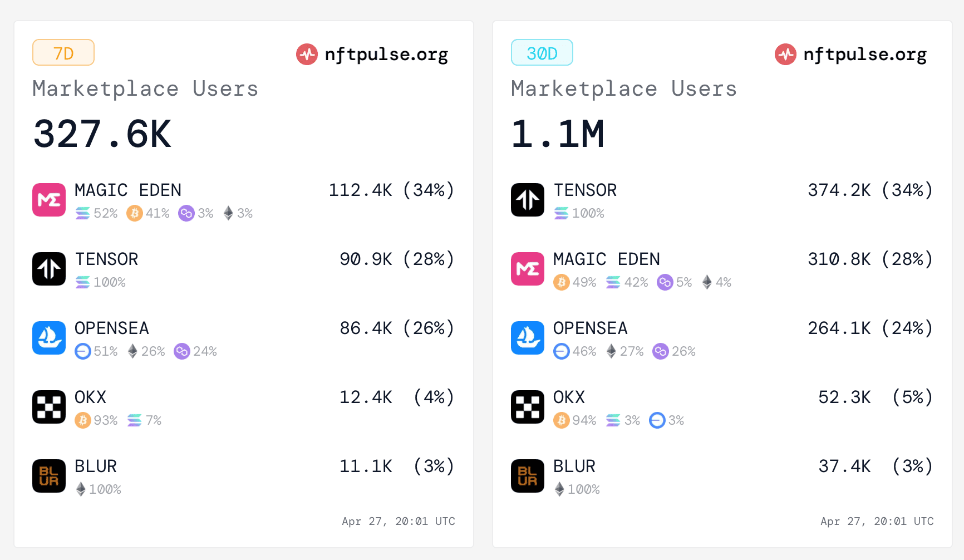
Task: Click Ethereum icon under 30D Blur
Action: click(559, 489)
